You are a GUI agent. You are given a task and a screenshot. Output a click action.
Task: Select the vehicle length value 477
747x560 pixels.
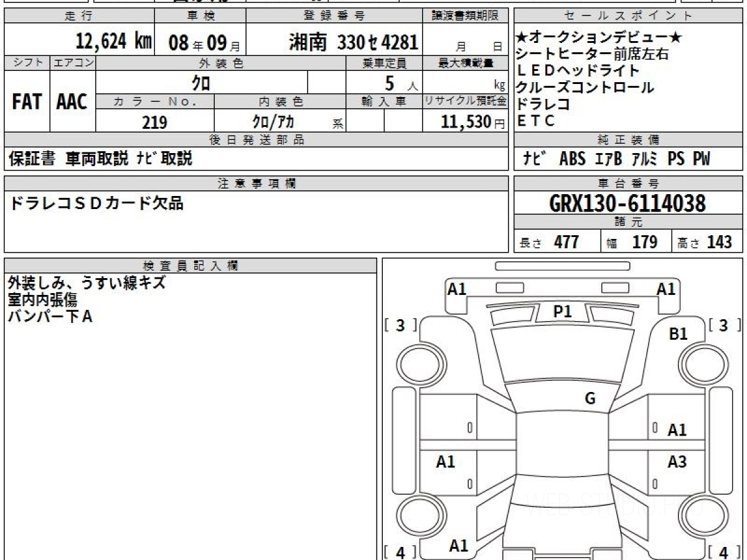click(x=566, y=243)
